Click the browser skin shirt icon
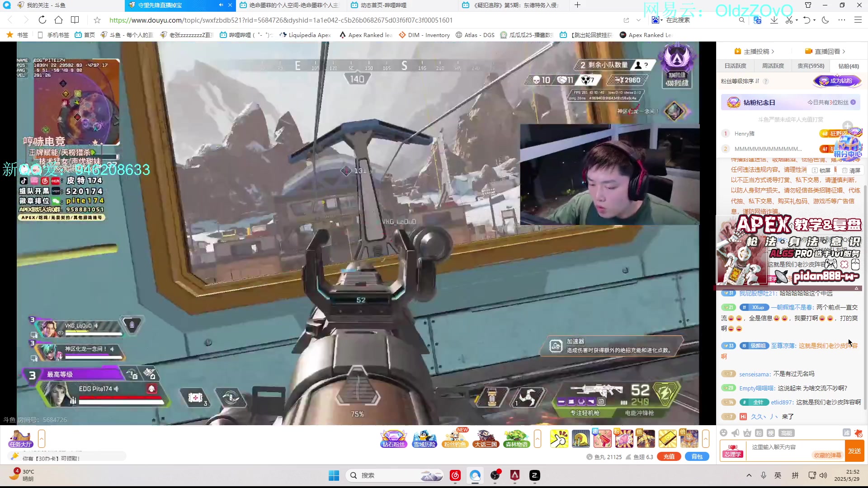Image resolution: width=868 pixels, height=488 pixels. (808, 5)
